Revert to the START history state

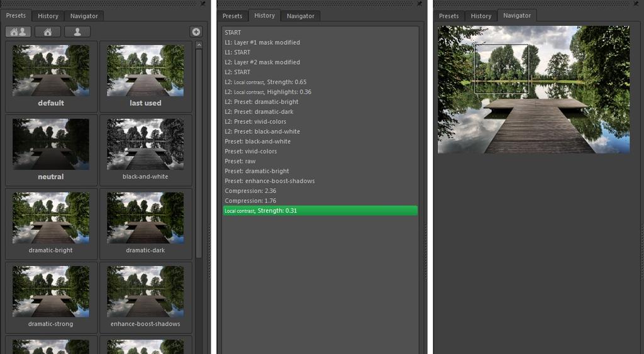pyautogui.click(x=320, y=33)
